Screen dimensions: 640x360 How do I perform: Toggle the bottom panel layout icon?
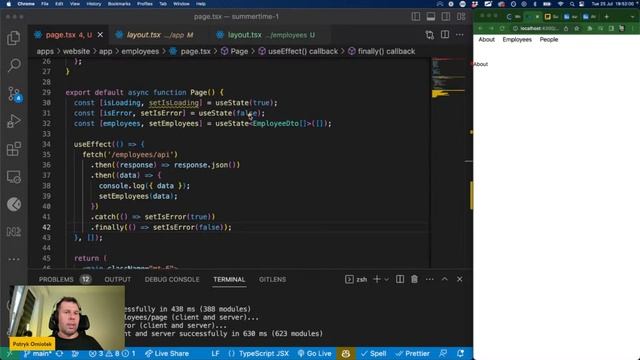coord(431,16)
